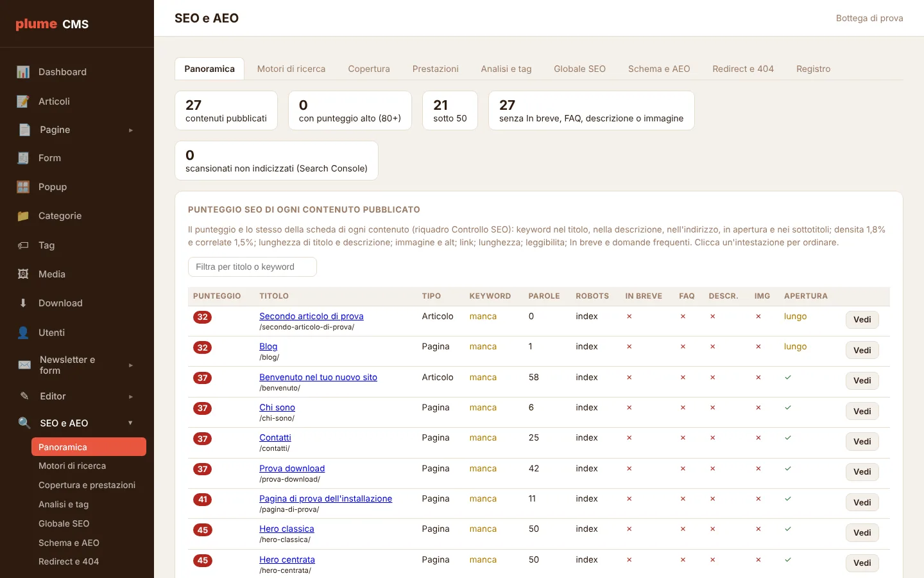The height and width of the screenshot is (578, 924).
Task: Click the SEO e AEO magnifier icon
Action: pyautogui.click(x=24, y=423)
